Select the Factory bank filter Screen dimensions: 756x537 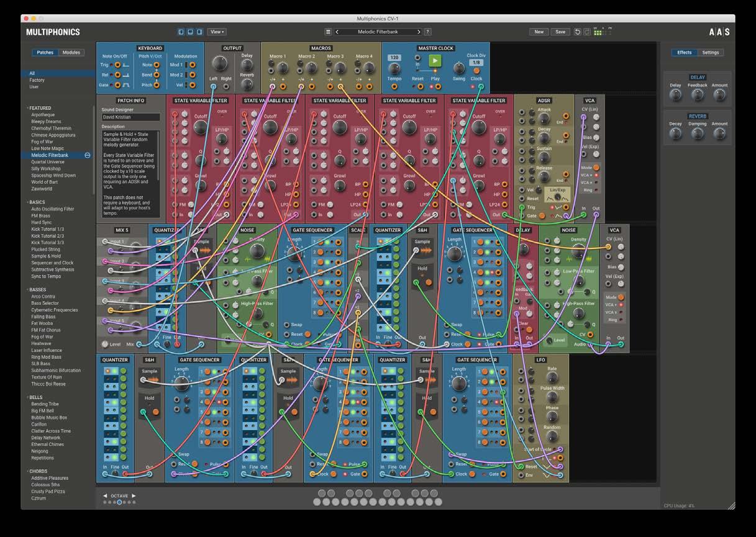point(37,80)
